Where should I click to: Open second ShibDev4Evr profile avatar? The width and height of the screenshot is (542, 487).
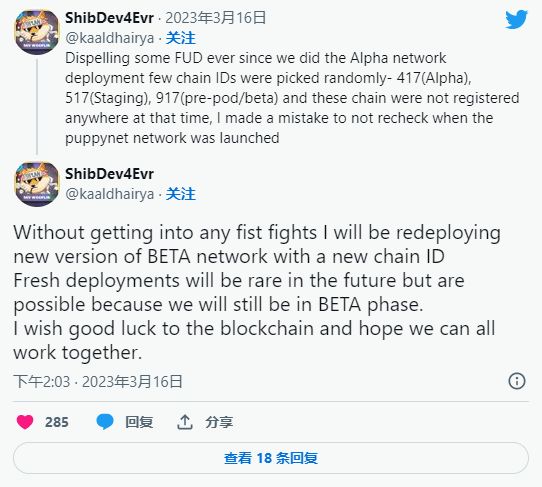click(37, 184)
